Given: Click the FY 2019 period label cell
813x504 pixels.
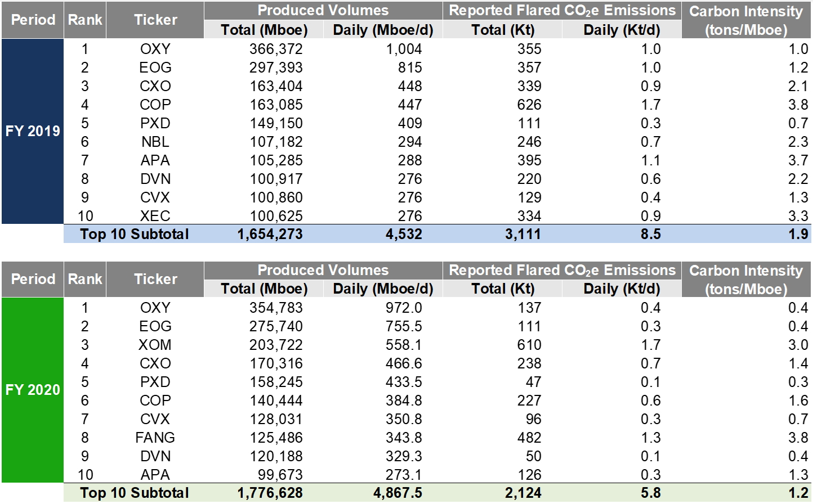Looking at the screenshot, I should point(33,131).
